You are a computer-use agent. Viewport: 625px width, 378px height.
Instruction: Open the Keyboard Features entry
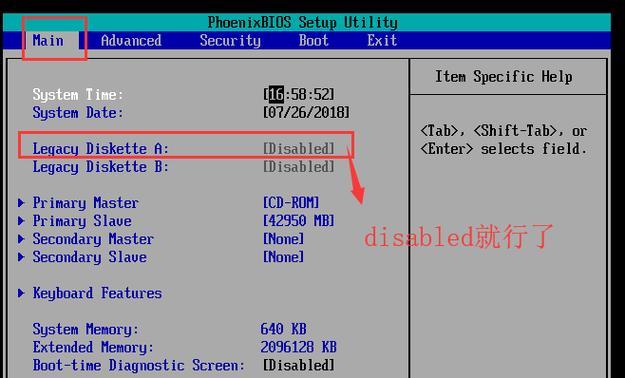point(97,293)
